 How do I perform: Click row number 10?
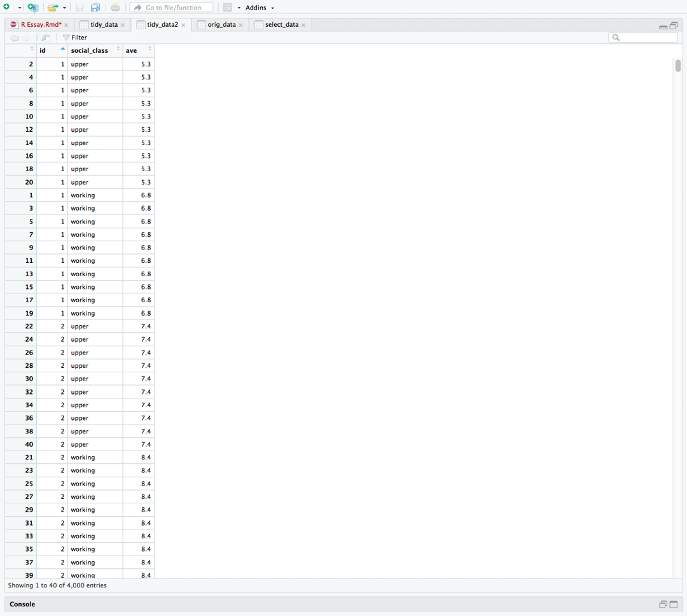(x=20, y=116)
